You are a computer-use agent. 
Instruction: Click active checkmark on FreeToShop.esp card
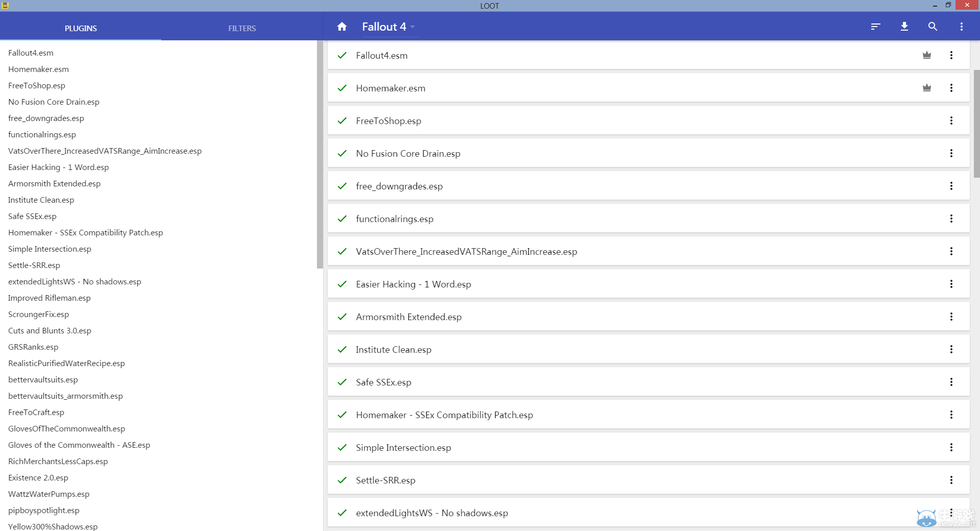click(342, 120)
